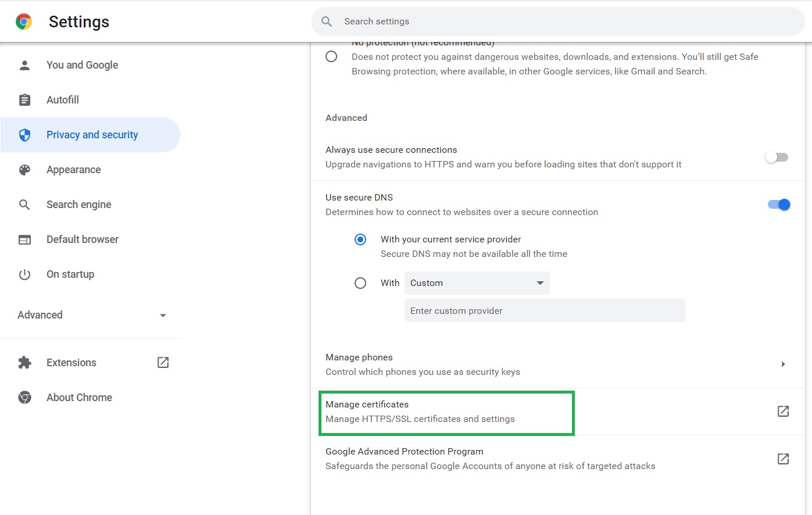812x515 pixels.
Task: Collapse the Advanced section in the sidebar
Action: tap(163, 315)
